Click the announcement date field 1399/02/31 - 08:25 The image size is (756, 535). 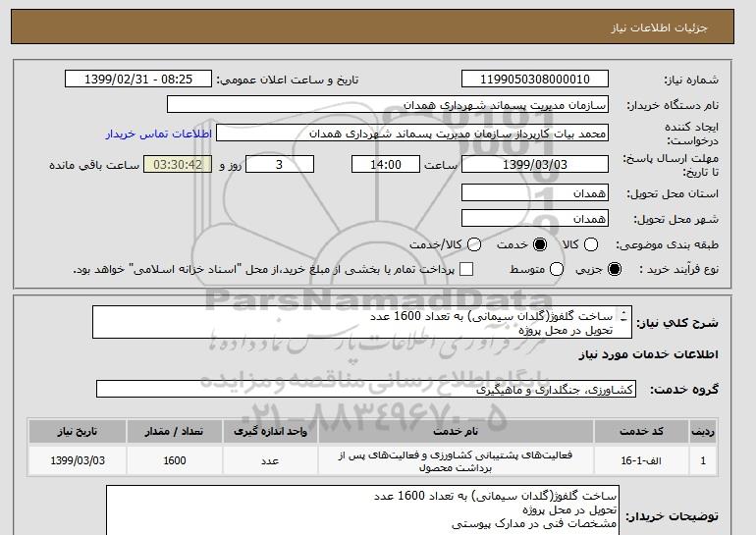click(138, 80)
